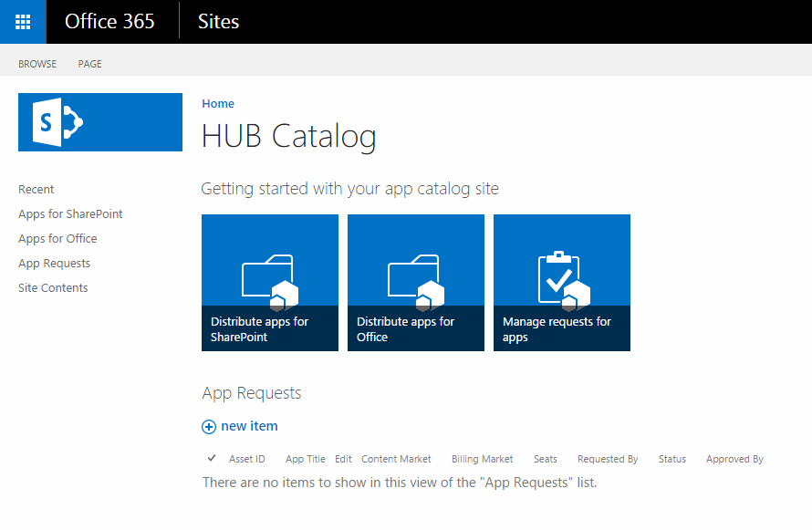Viewport: 812px width, 530px height.
Task: Sort by the Requested By column
Action: tap(608, 459)
